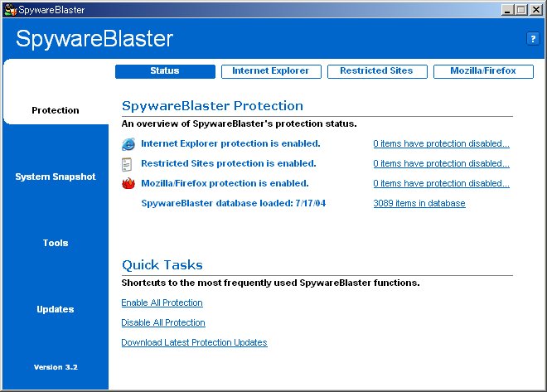The height and width of the screenshot is (392, 547).
Task: Open System Snapshot section
Action: pyautogui.click(x=56, y=177)
